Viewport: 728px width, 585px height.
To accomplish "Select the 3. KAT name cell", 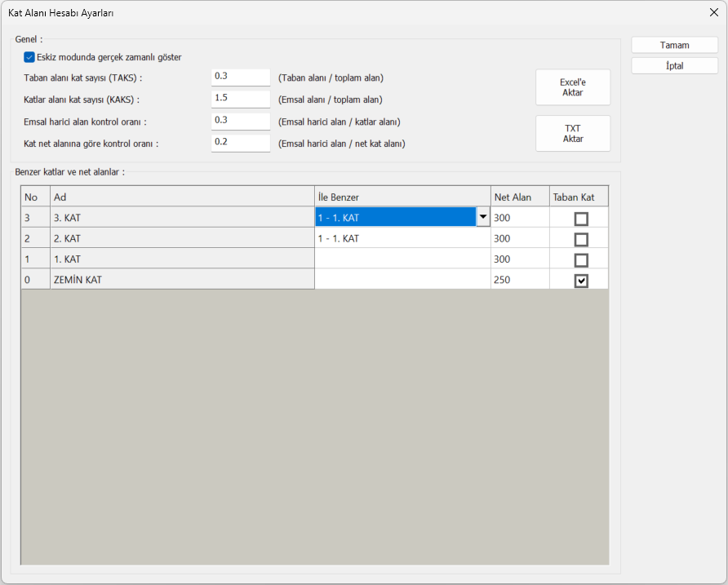I will [x=182, y=218].
